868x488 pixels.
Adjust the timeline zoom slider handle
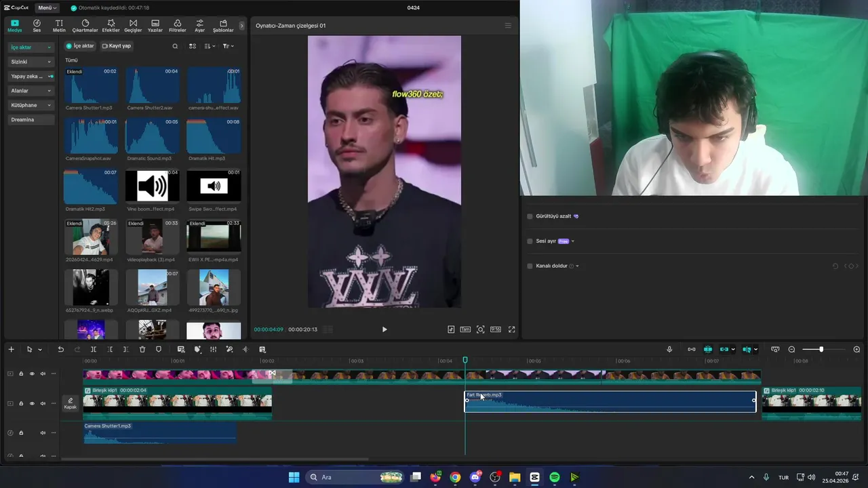(x=821, y=350)
